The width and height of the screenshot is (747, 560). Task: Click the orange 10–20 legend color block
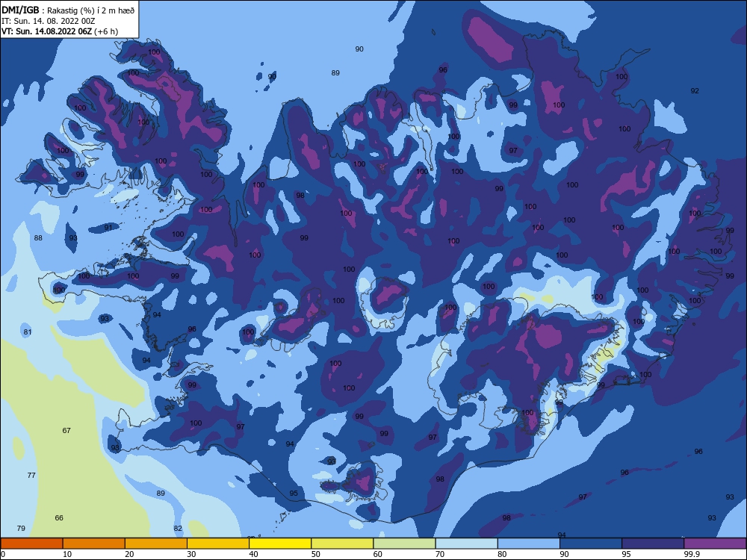[x=94, y=544]
